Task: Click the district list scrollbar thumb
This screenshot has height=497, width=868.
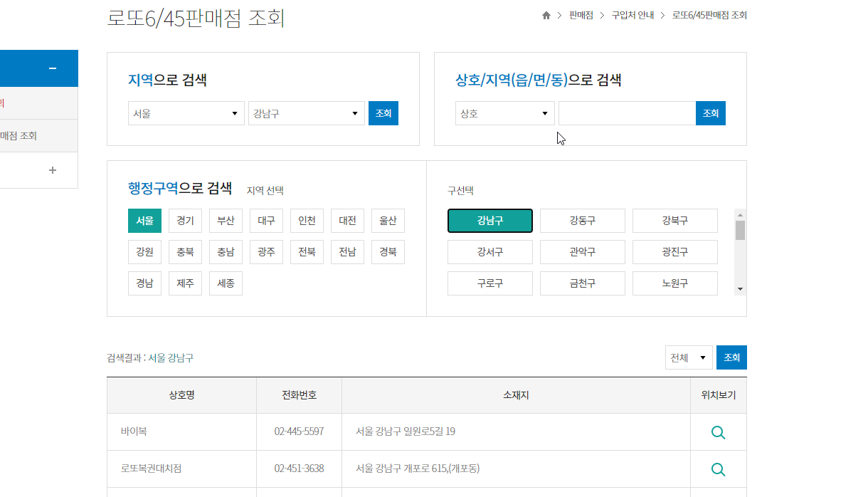Action: click(x=740, y=230)
